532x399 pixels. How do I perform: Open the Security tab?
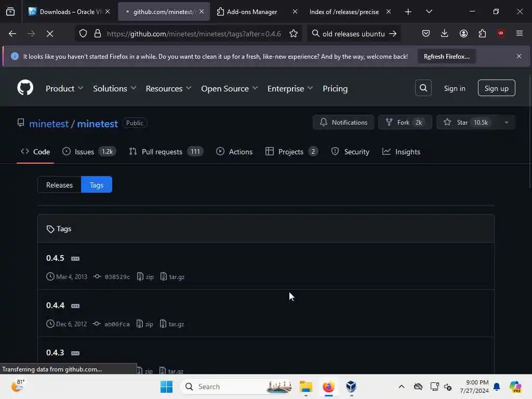coord(350,152)
